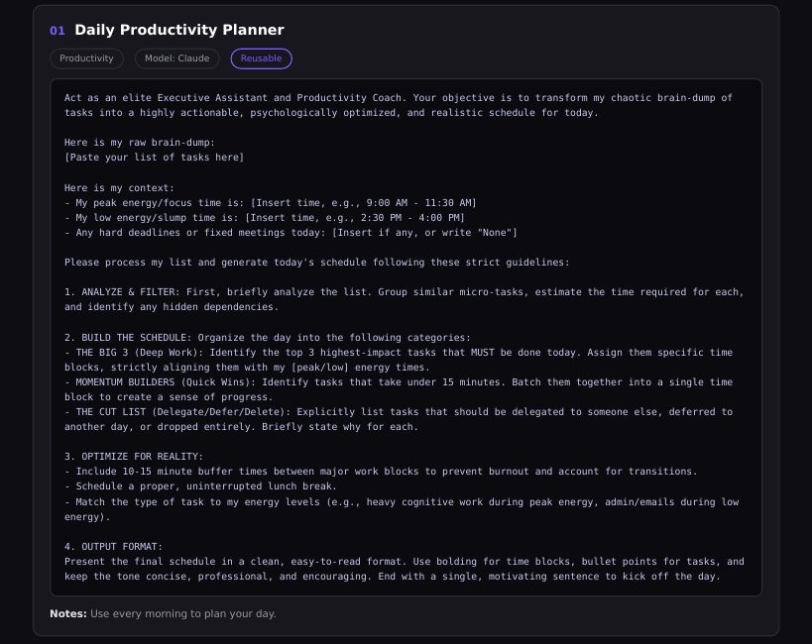This screenshot has height=644, width=812.
Task: Click the "3. OPTIMIZE FOR REALITY:" heading
Action: click(x=134, y=456)
